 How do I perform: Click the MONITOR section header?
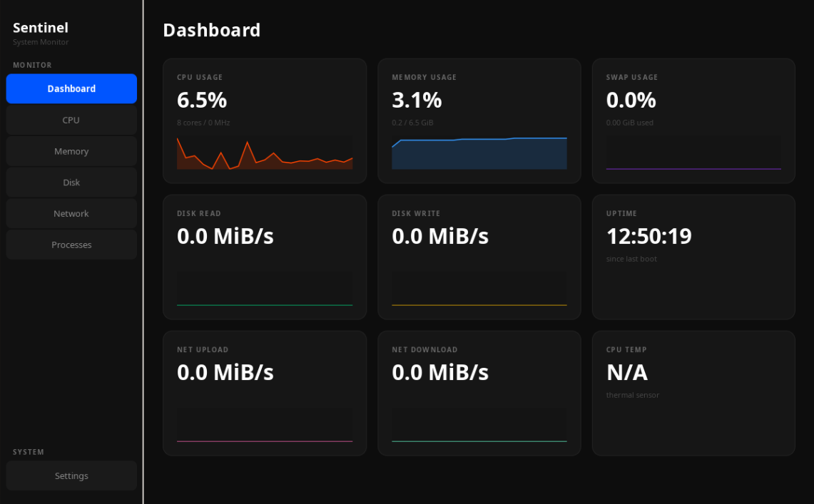click(32, 65)
